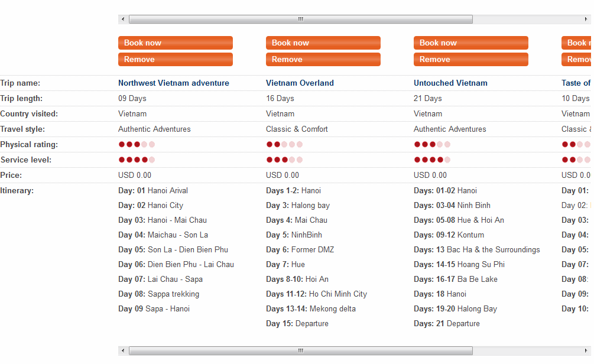Image resolution: width=594 pixels, height=364 pixels.
Task: Book the Untouched Vietnam trip
Action: tap(471, 43)
